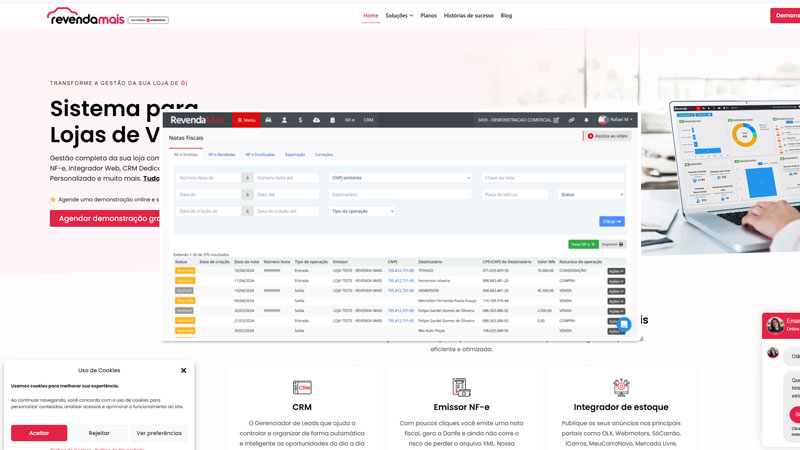This screenshot has height=450, width=800.
Task: Expand the Soluções navigation dropdown
Action: pos(399,16)
